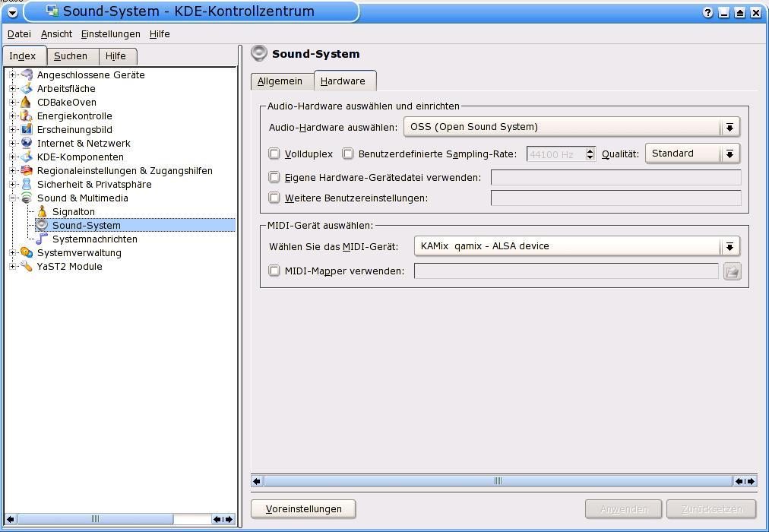
Task: Enable the Vollduplex checkbox
Action: 274,154
